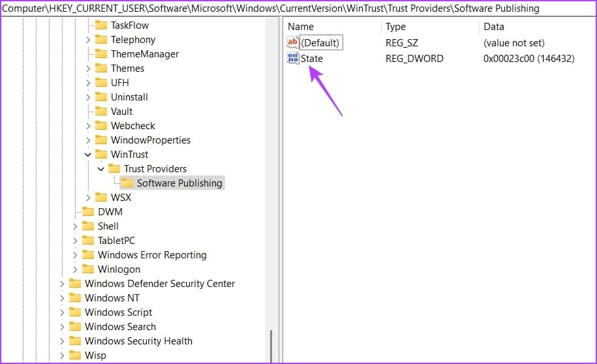Viewport: 597px width, 364px height.
Task: Click the UFH folder icon
Action: coord(101,83)
